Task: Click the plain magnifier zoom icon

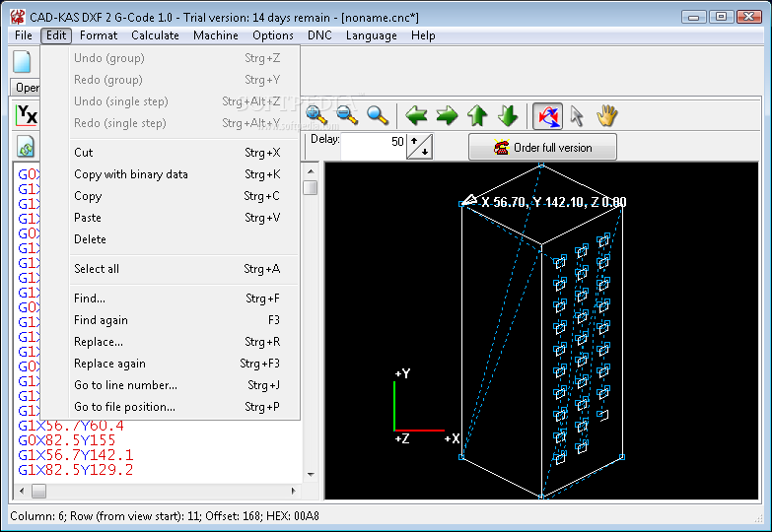Action: [378, 115]
